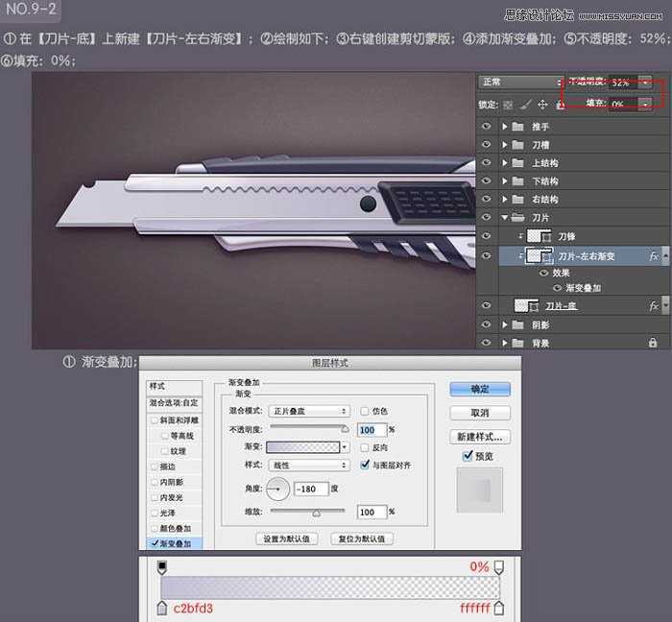Hide the 刀锋 layer

[486, 235]
